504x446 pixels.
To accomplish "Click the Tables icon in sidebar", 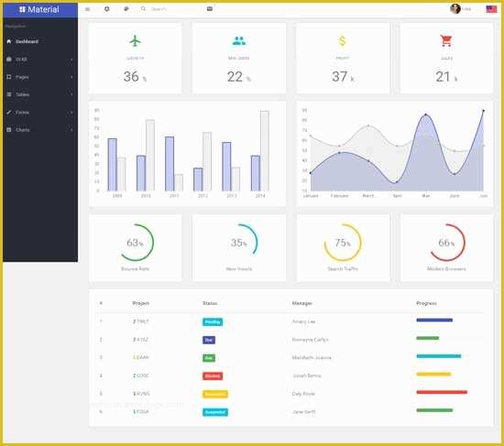I will 9,94.
